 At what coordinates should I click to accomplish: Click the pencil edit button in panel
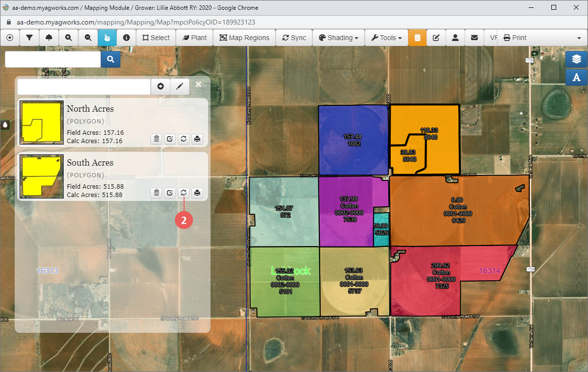click(180, 86)
